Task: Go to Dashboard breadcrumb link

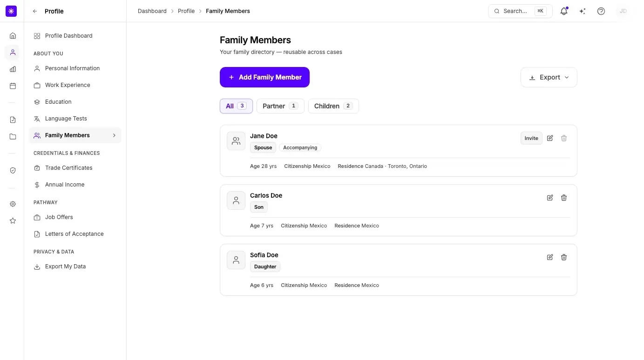Action: (x=152, y=11)
